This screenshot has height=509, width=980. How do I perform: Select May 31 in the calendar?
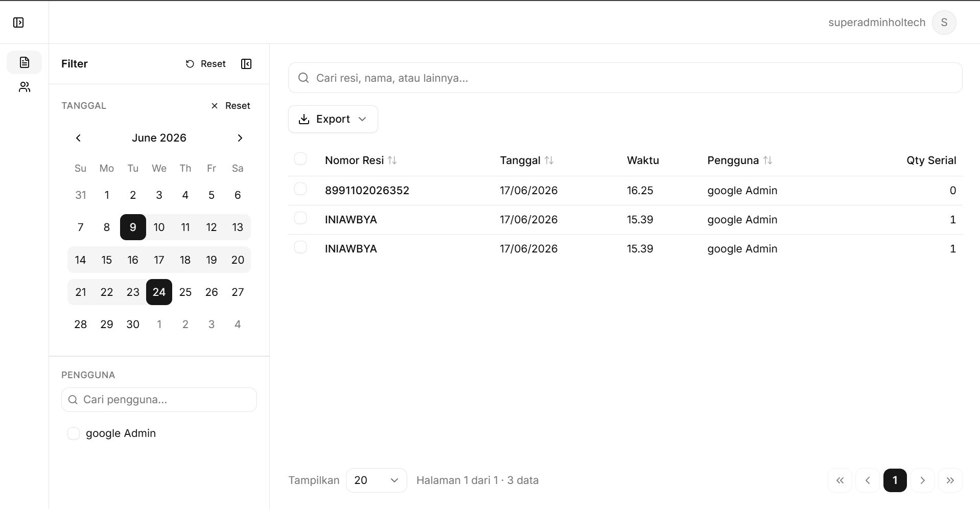point(81,195)
